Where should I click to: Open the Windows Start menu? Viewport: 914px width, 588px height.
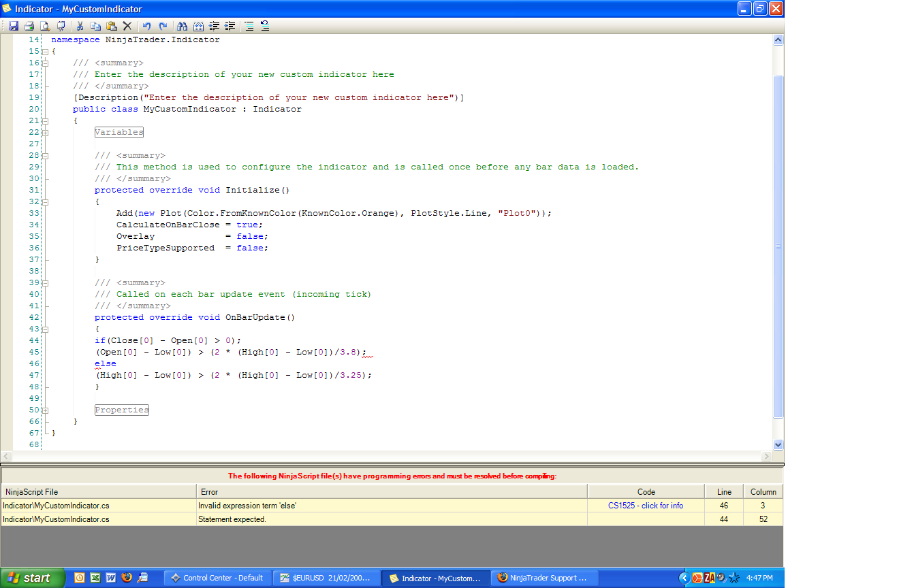click(33, 578)
